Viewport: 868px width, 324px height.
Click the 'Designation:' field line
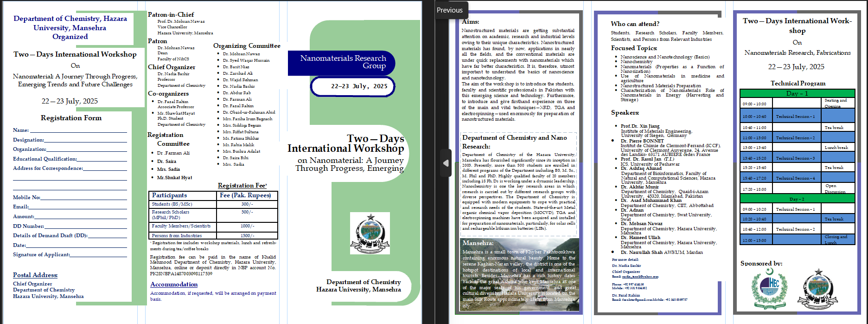coord(85,141)
